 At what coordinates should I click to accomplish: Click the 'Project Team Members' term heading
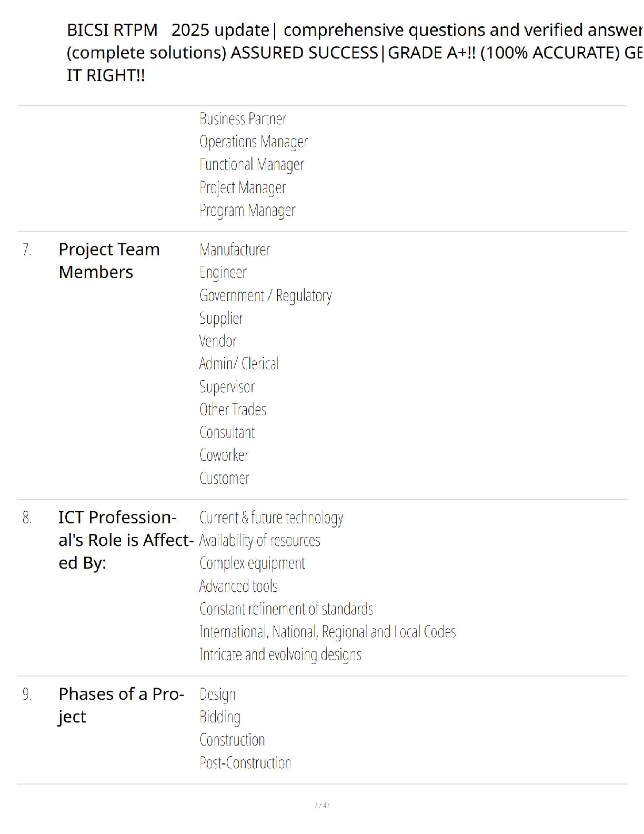(x=109, y=261)
